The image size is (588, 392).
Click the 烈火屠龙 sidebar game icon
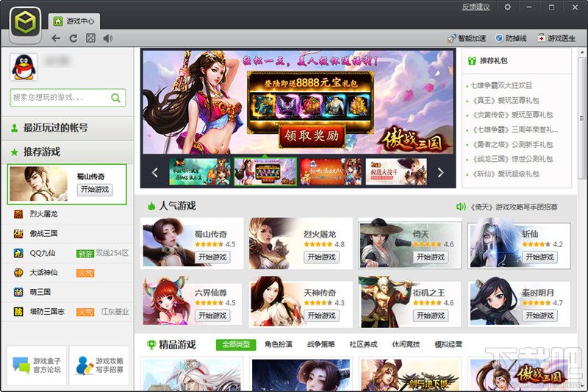pos(18,214)
